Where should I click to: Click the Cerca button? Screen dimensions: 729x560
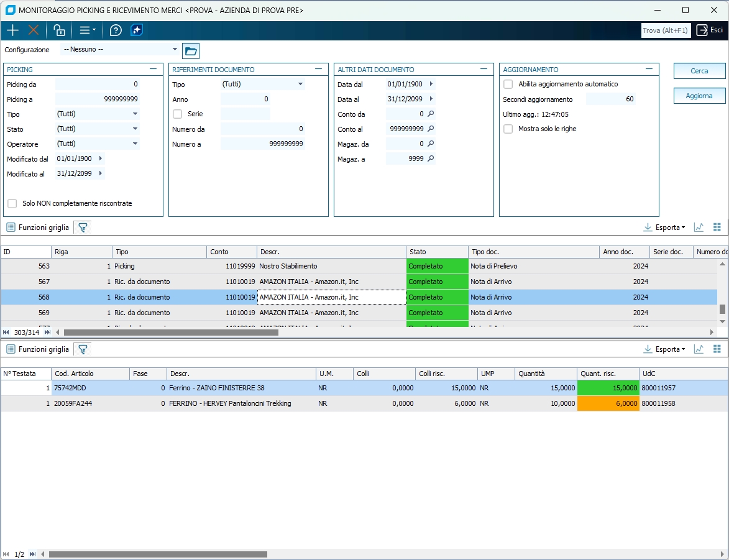[x=699, y=71]
